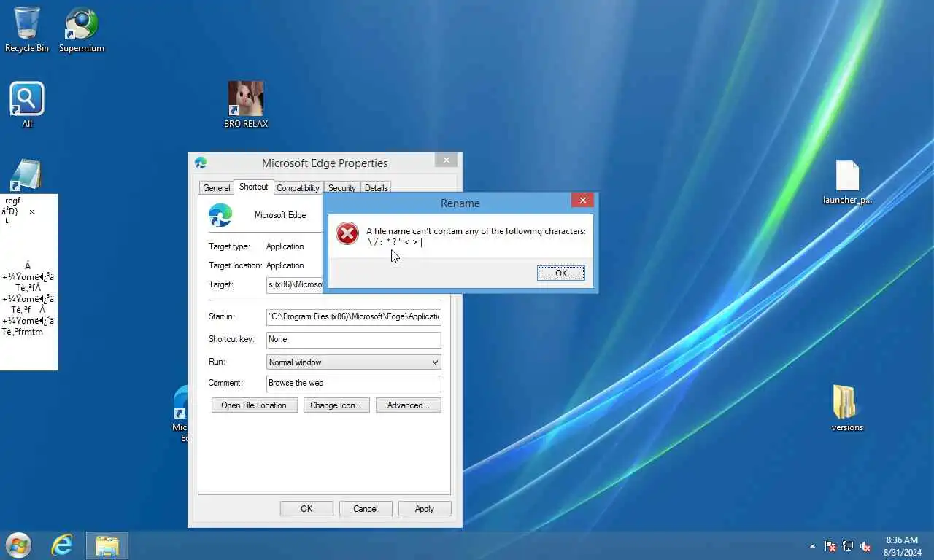The image size is (934, 560).
Task: Click the muted volume tray icon
Action: click(865, 546)
